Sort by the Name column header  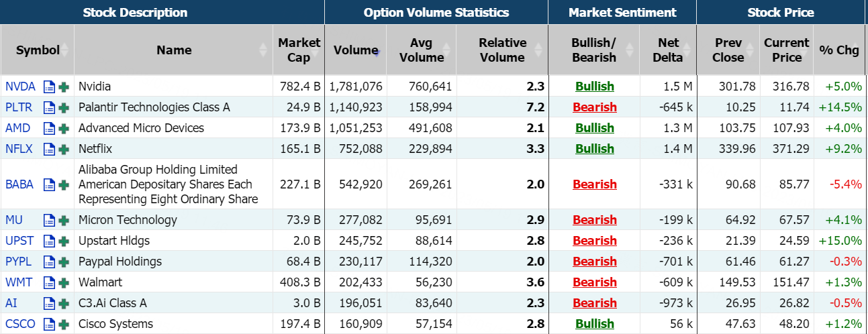(x=174, y=50)
